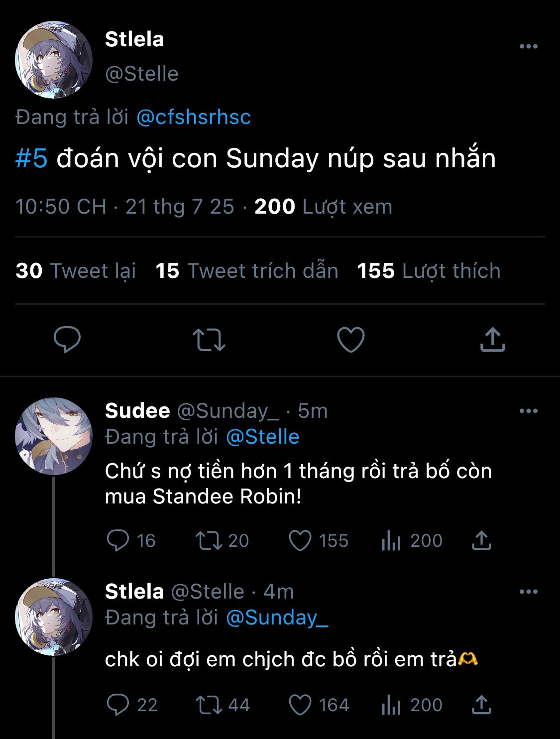
Task: View analytics of Sudee's reply
Action: (391, 540)
